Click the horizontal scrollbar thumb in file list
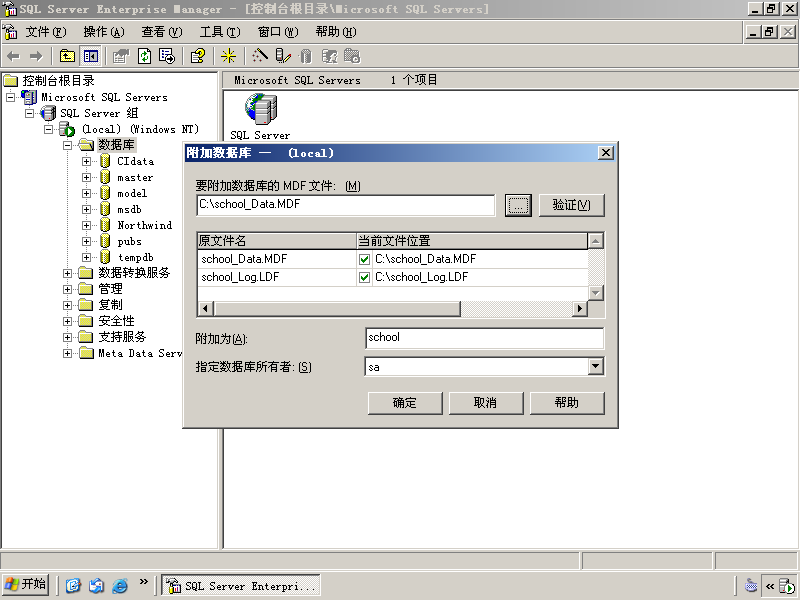Screen dimensions: 800x600 pyautogui.click(x=338, y=309)
